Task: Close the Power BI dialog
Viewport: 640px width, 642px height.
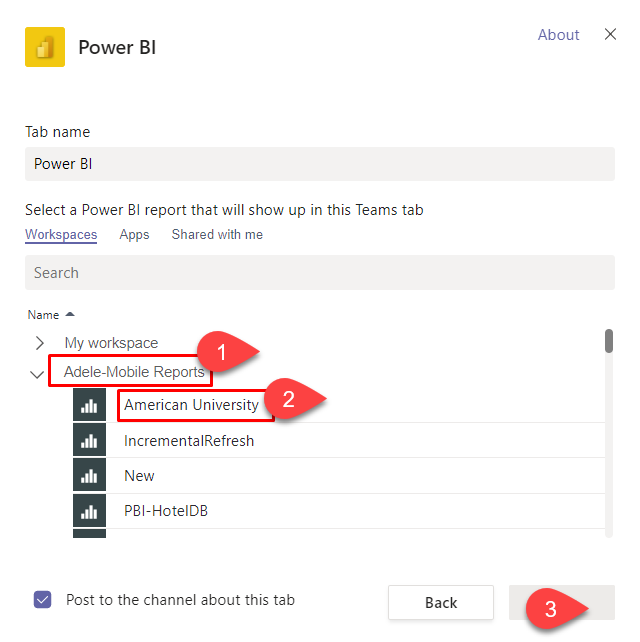Action: pos(610,34)
